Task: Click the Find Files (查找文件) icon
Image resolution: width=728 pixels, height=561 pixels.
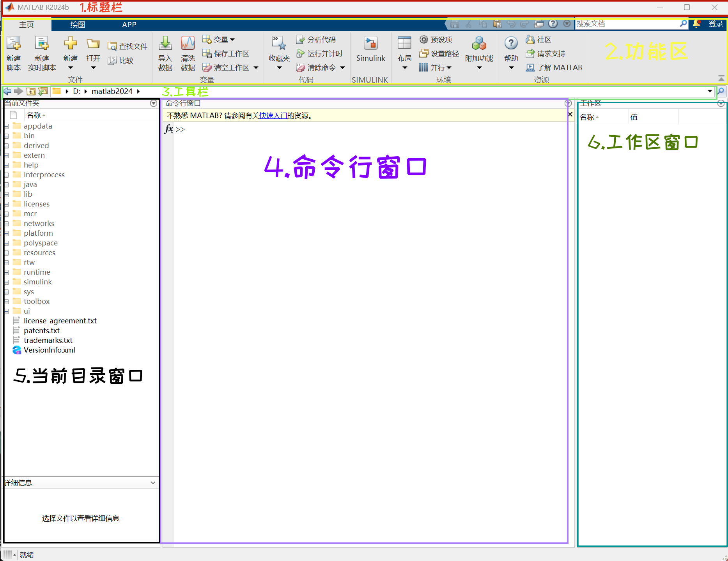Action: click(112, 46)
